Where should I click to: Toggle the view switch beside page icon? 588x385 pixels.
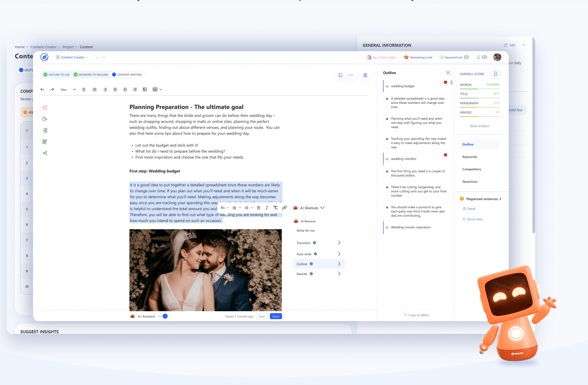click(349, 75)
